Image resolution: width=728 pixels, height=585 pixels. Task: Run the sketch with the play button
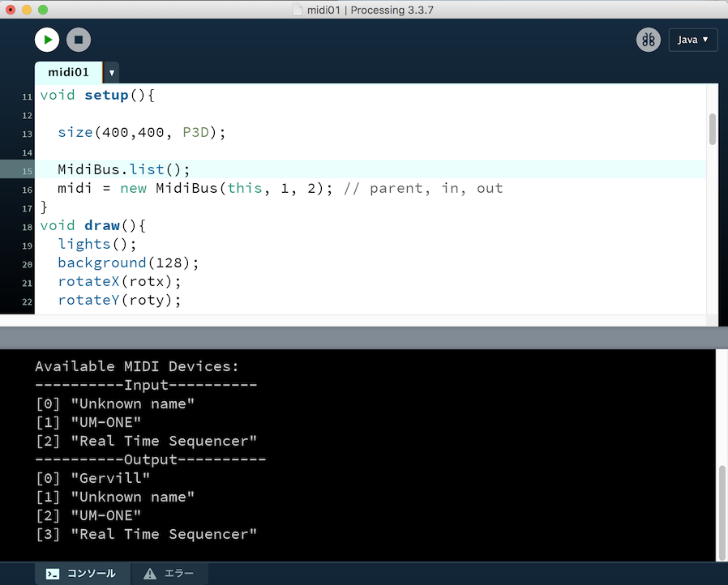click(x=47, y=39)
